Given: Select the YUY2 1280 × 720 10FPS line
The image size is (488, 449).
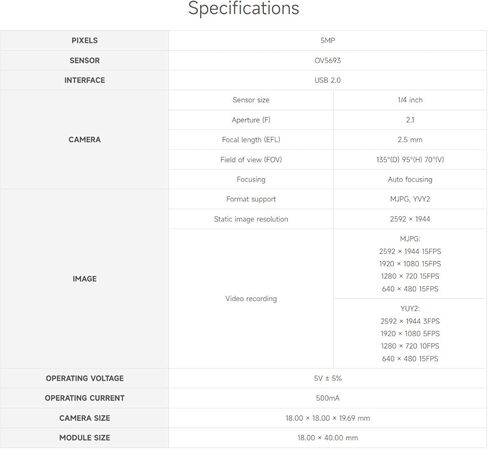Looking at the screenshot, I should (410, 346).
